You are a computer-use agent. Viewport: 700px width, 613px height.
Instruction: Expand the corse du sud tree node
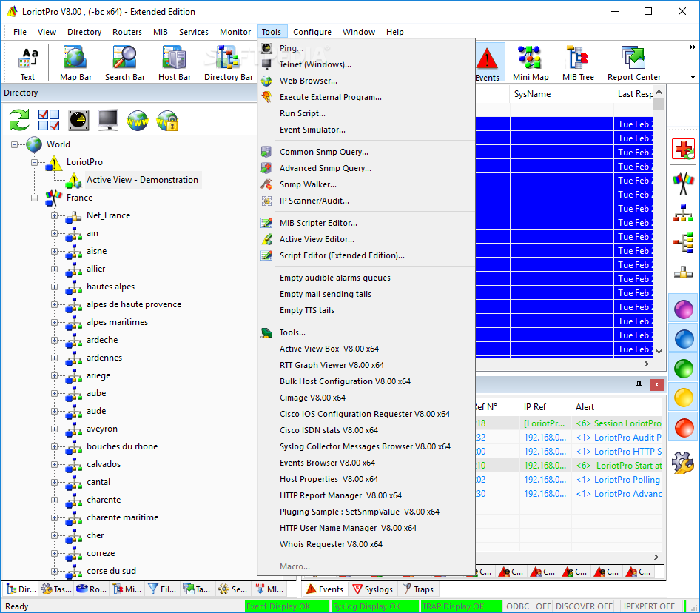coord(55,571)
